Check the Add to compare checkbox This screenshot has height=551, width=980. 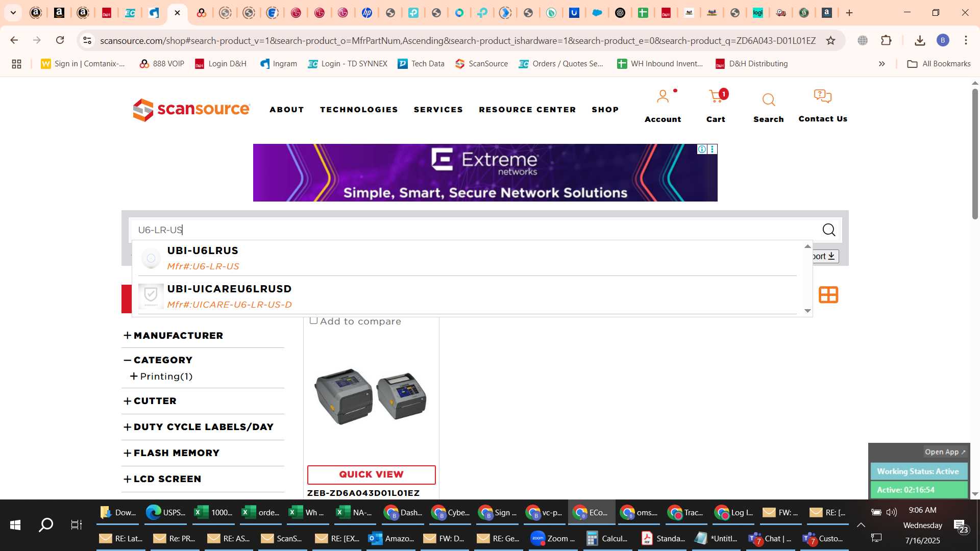coord(314,321)
